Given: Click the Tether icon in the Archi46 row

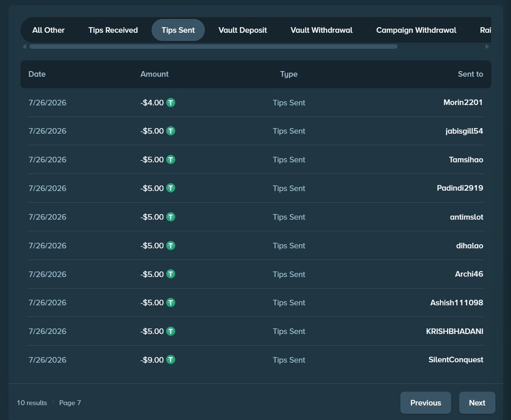Looking at the screenshot, I should (171, 274).
